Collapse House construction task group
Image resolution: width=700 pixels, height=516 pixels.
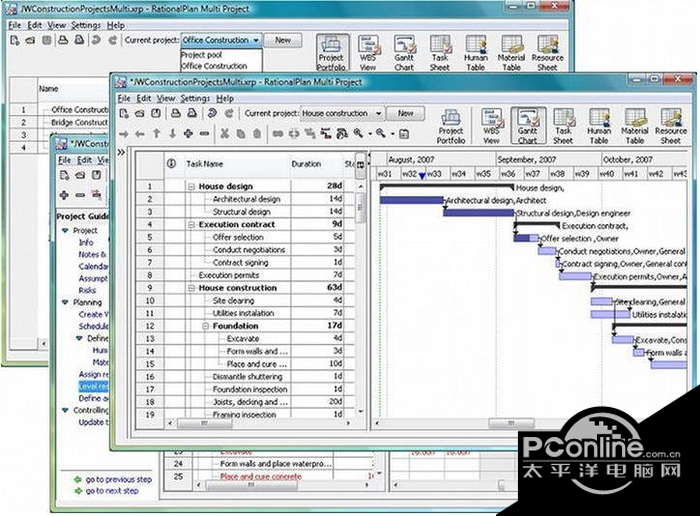click(x=191, y=288)
